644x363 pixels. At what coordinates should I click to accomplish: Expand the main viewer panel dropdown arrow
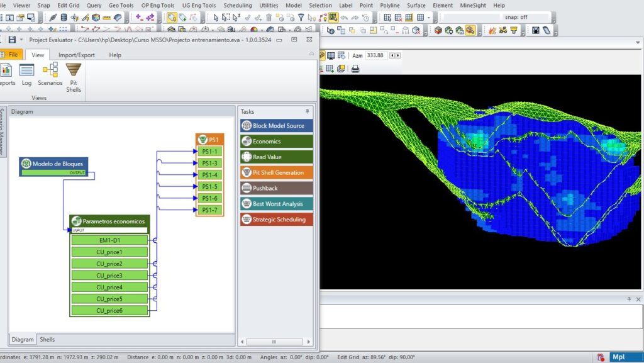[638, 43]
